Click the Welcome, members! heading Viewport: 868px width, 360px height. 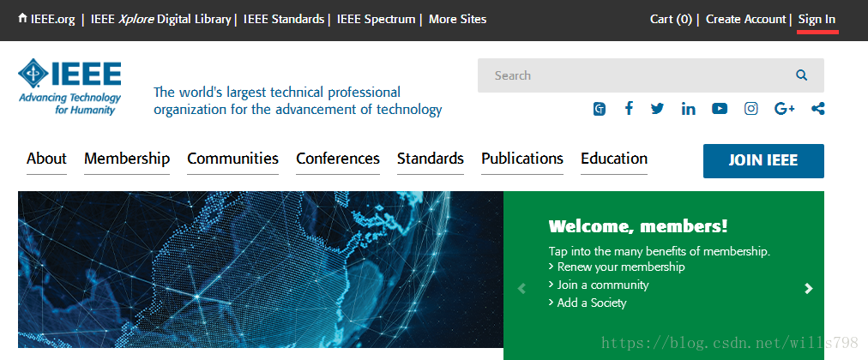(638, 226)
